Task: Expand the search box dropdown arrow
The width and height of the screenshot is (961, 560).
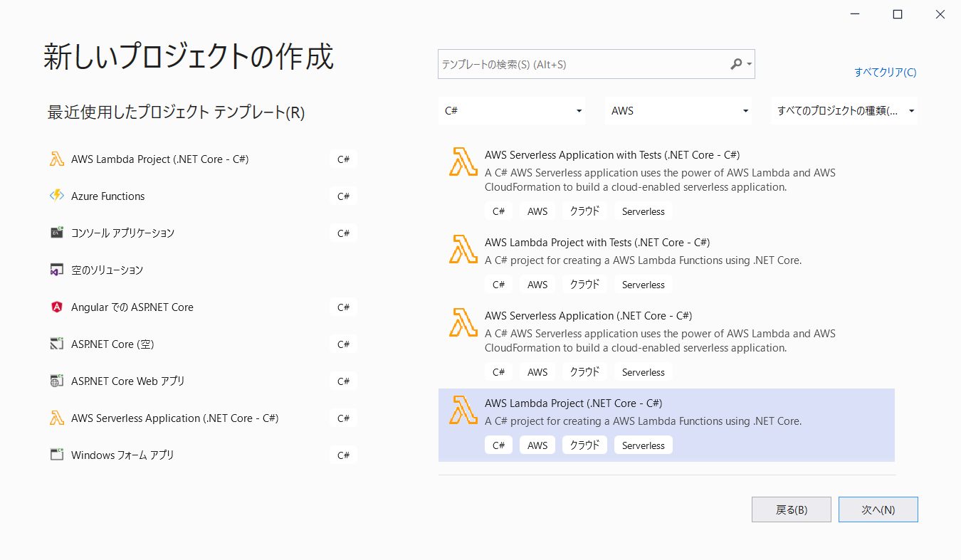Action: coord(749,65)
